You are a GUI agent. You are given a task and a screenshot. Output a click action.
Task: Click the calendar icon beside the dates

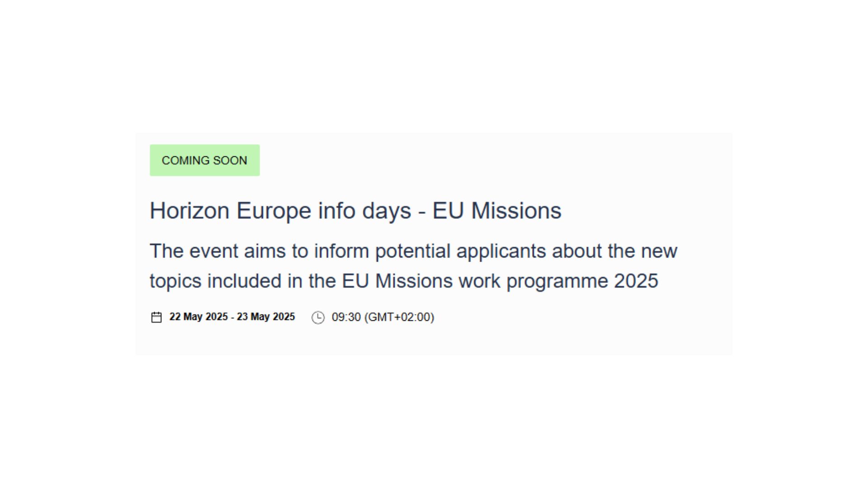pos(156,317)
